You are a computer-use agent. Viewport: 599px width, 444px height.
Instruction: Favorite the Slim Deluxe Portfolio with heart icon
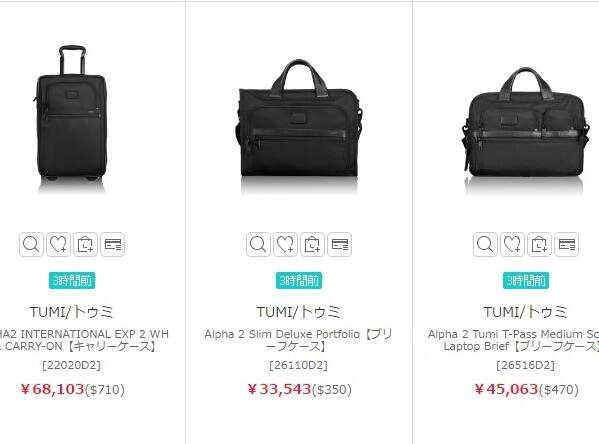[x=285, y=244]
